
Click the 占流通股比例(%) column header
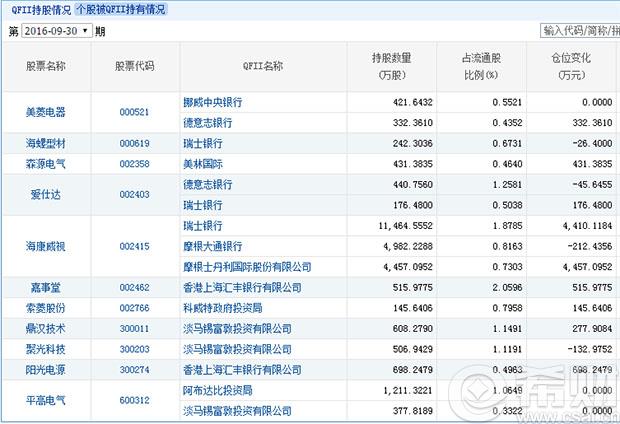click(481, 66)
